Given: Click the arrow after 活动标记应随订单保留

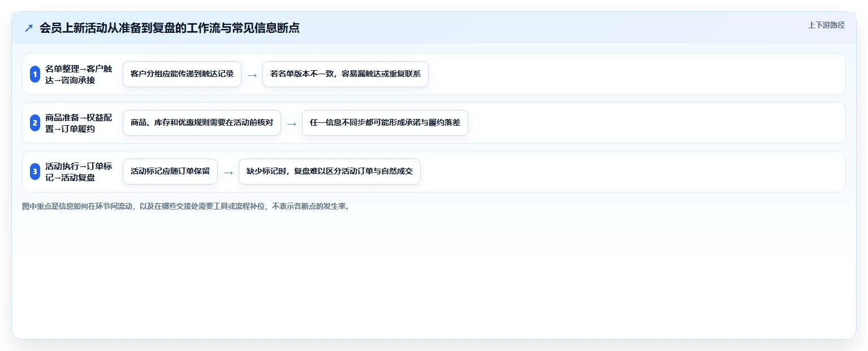Looking at the screenshot, I should 228,172.
